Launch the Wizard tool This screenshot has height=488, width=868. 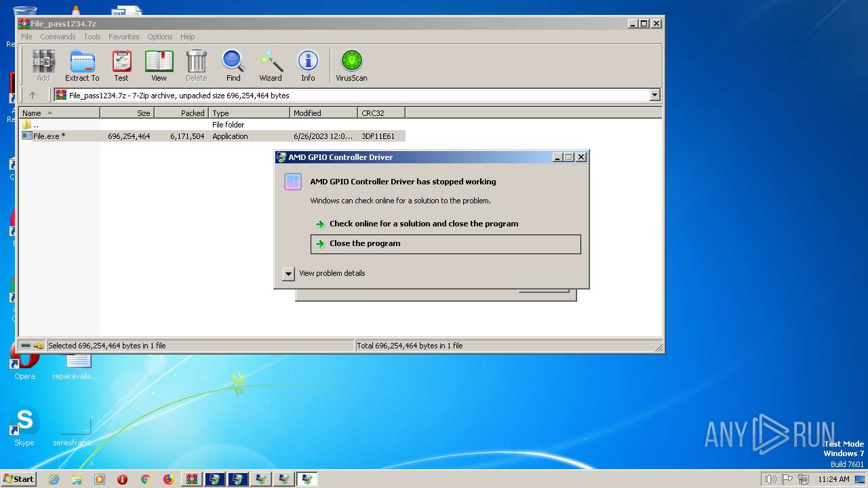pos(271,66)
